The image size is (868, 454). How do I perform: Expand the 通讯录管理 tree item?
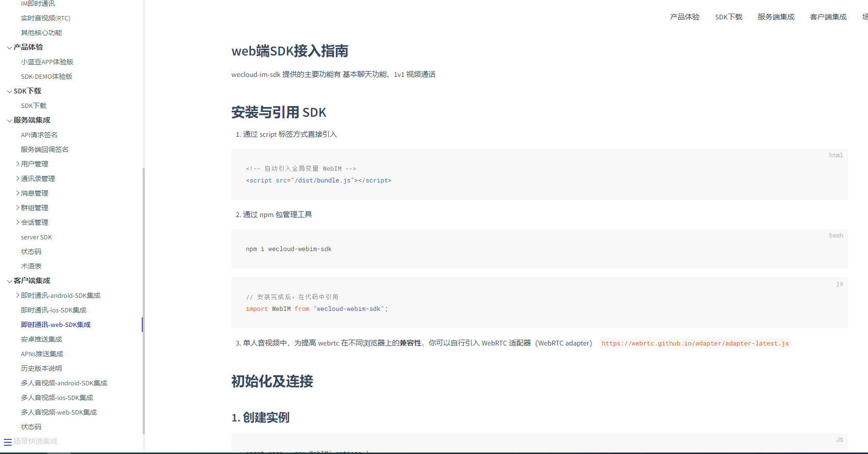18,179
